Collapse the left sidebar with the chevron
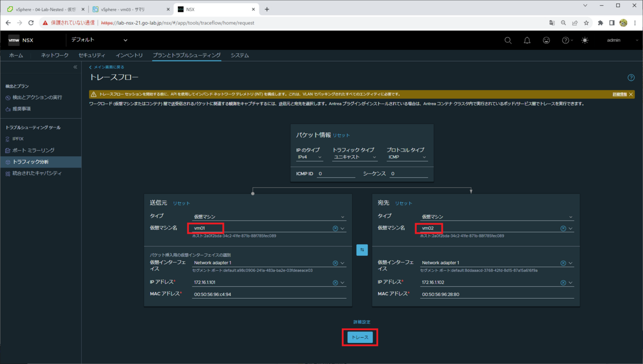The width and height of the screenshot is (643, 364). [76, 67]
